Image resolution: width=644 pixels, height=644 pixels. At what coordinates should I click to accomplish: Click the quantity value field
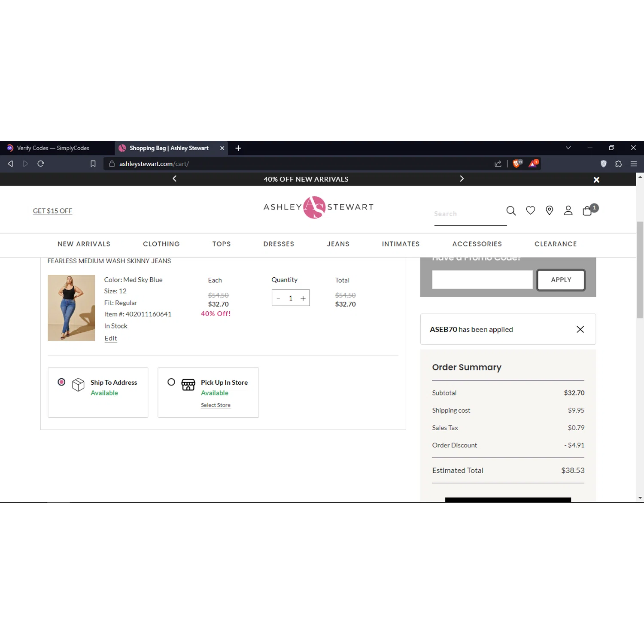click(291, 298)
